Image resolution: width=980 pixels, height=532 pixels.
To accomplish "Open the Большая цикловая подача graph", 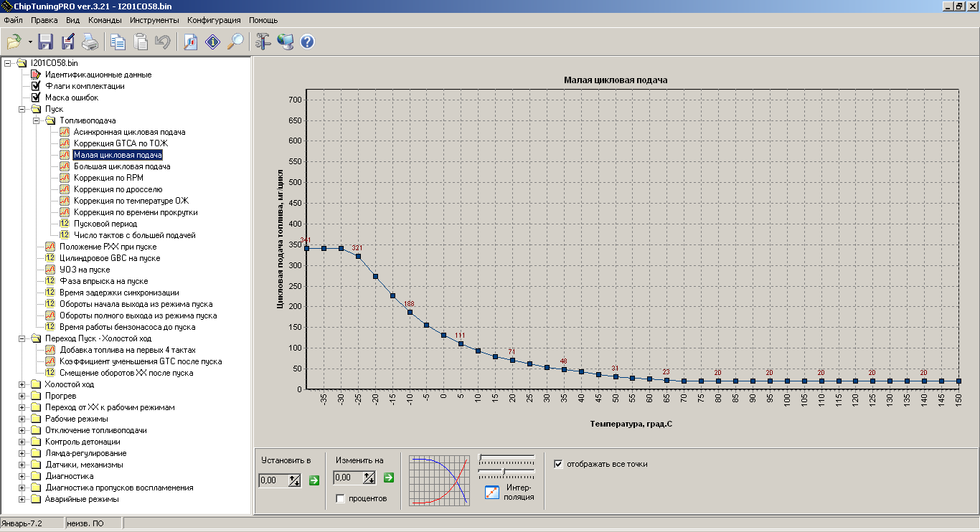I will [122, 166].
